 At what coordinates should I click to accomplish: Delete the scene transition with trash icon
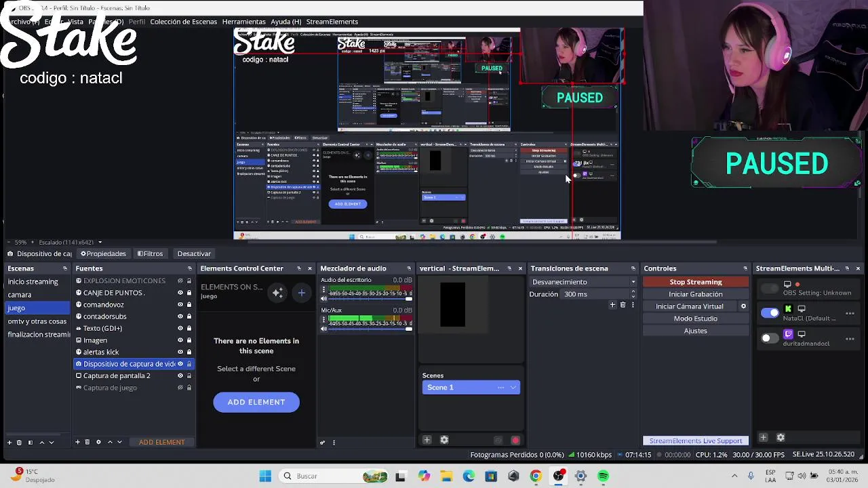(x=623, y=305)
